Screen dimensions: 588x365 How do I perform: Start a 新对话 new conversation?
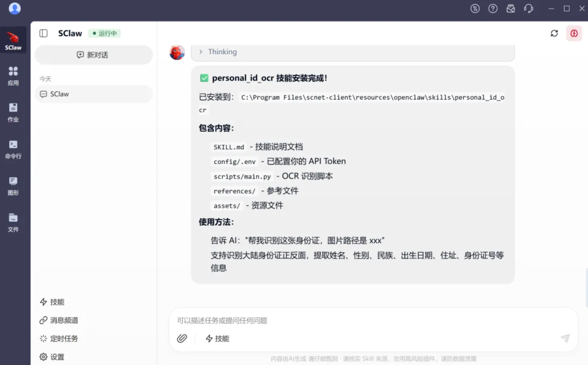pos(94,55)
